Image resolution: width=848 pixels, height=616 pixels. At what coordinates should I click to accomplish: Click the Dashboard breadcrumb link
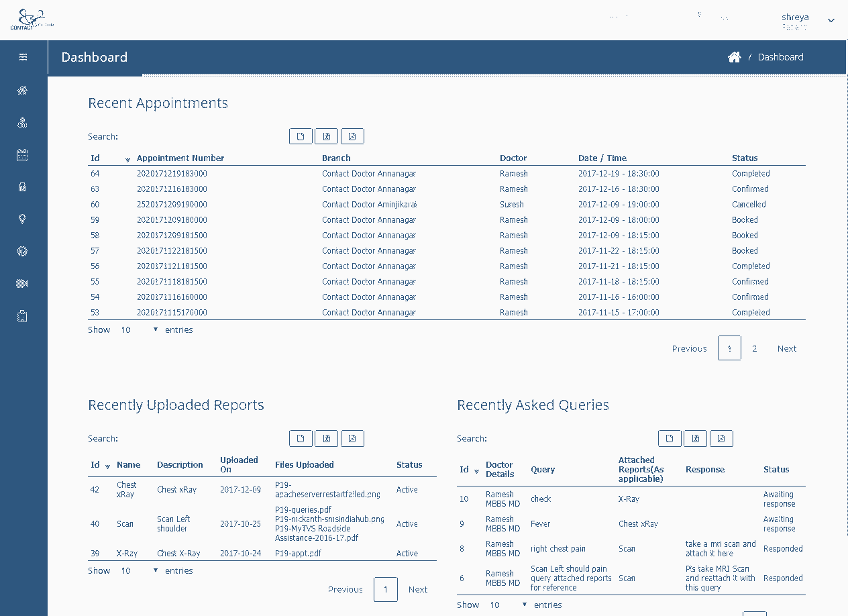[781, 57]
